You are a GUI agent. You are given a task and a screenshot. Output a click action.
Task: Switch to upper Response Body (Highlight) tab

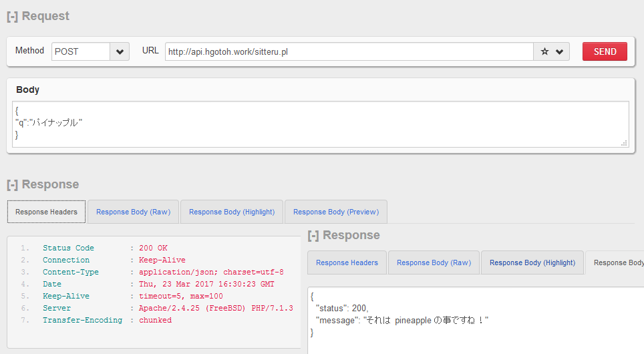point(232,212)
